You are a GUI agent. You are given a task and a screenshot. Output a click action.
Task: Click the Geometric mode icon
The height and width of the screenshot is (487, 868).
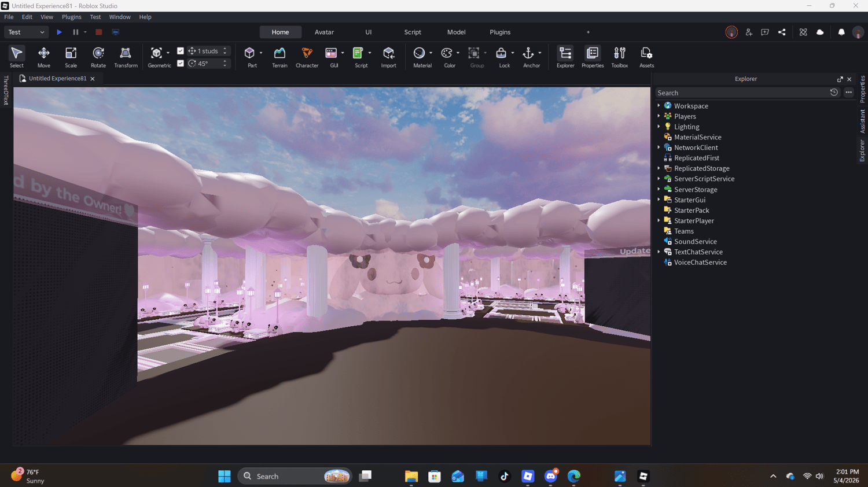(x=156, y=53)
